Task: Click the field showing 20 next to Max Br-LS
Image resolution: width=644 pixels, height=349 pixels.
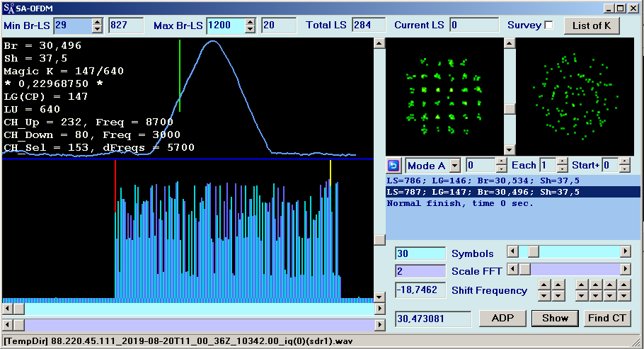Action: click(279, 25)
